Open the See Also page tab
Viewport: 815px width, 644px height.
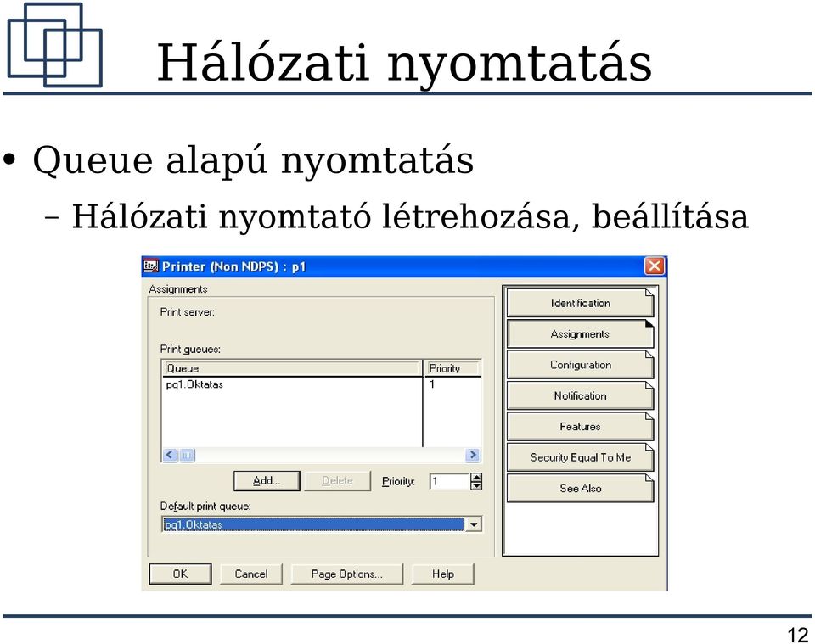tap(580, 488)
